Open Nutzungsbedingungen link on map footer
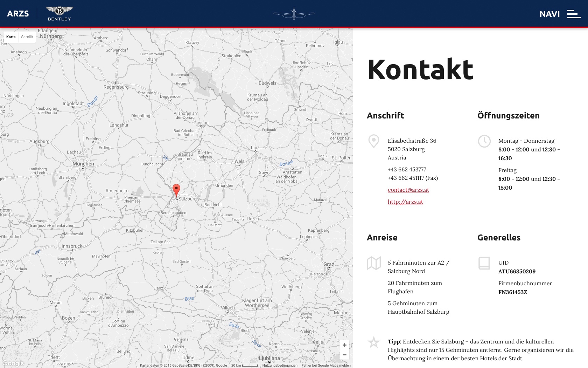Image resolution: width=588 pixels, height=368 pixels. point(280,365)
